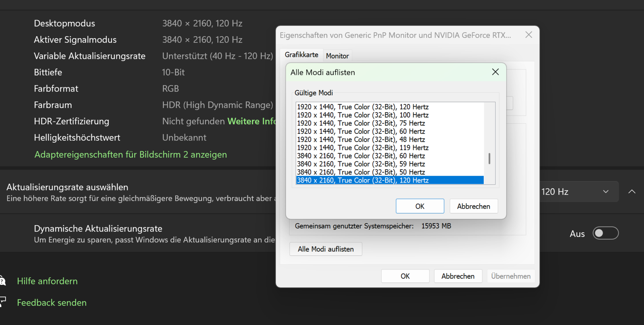Close the Alle Modi auflisten dialog

pos(495,72)
